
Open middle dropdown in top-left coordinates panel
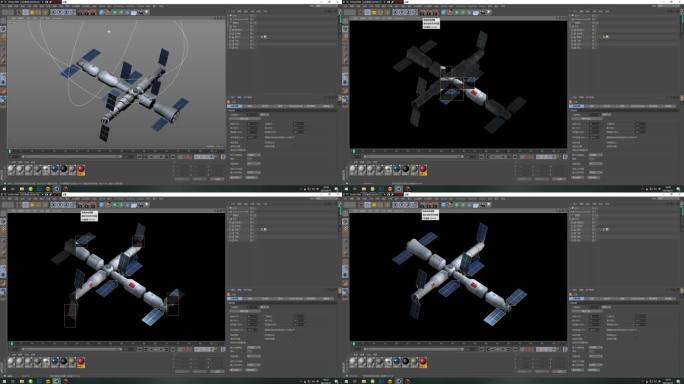[x=199, y=179]
